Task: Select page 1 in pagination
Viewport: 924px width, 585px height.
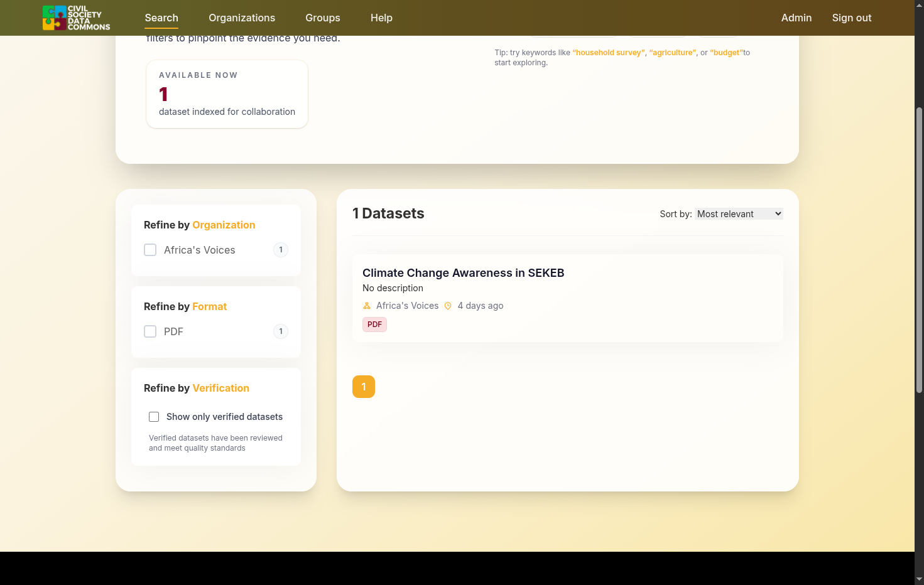Action: pyautogui.click(x=364, y=387)
